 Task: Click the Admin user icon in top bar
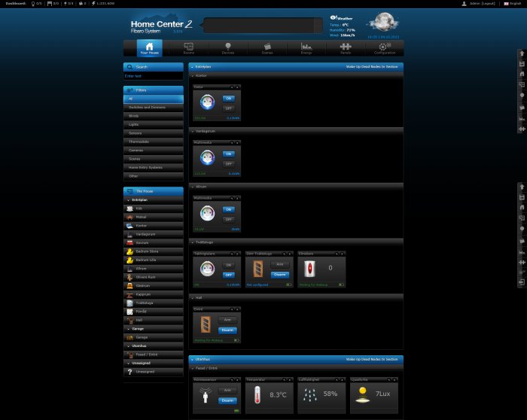point(465,4)
